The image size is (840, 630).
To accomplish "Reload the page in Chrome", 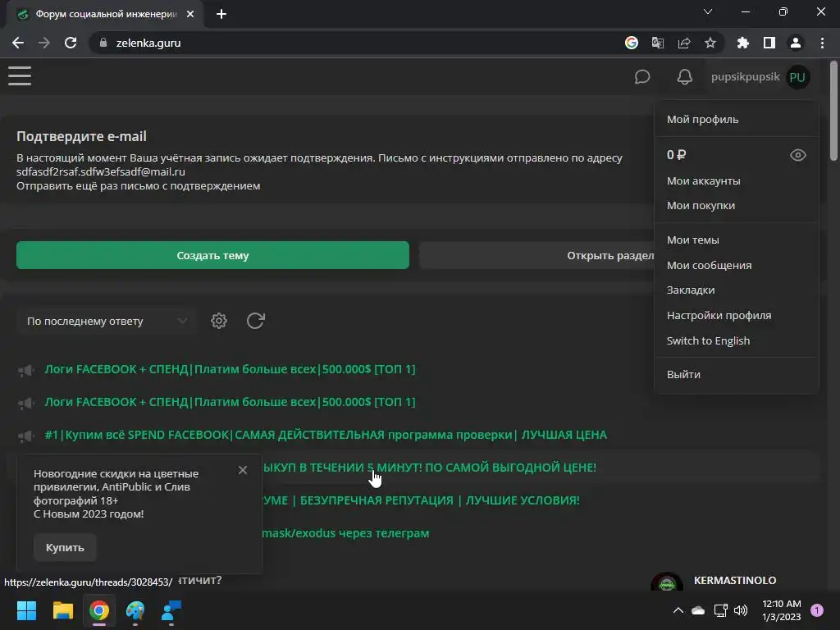I will click(x=71, y=43).
